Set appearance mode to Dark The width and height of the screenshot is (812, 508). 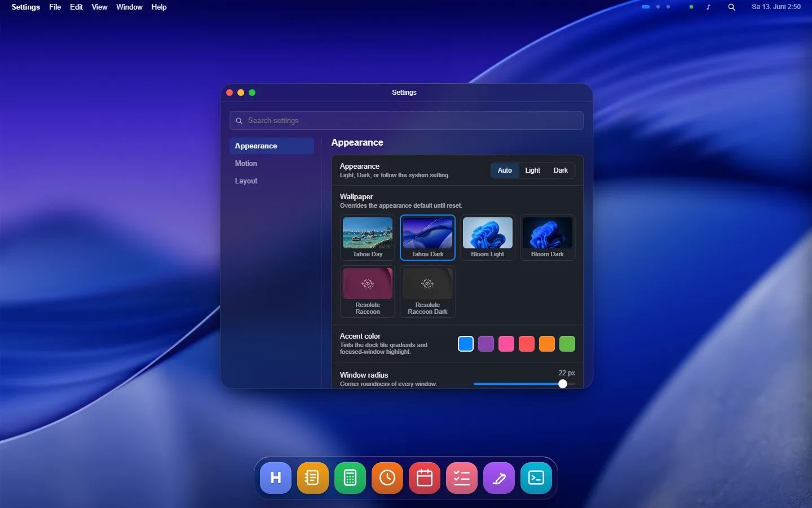tap(561, 170)
